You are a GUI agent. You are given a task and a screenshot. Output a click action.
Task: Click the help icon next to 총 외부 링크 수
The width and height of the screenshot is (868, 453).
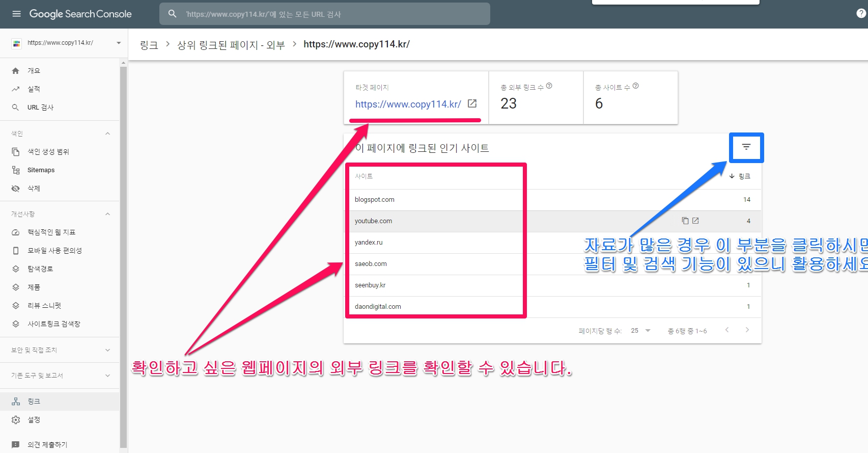point(549,86)
